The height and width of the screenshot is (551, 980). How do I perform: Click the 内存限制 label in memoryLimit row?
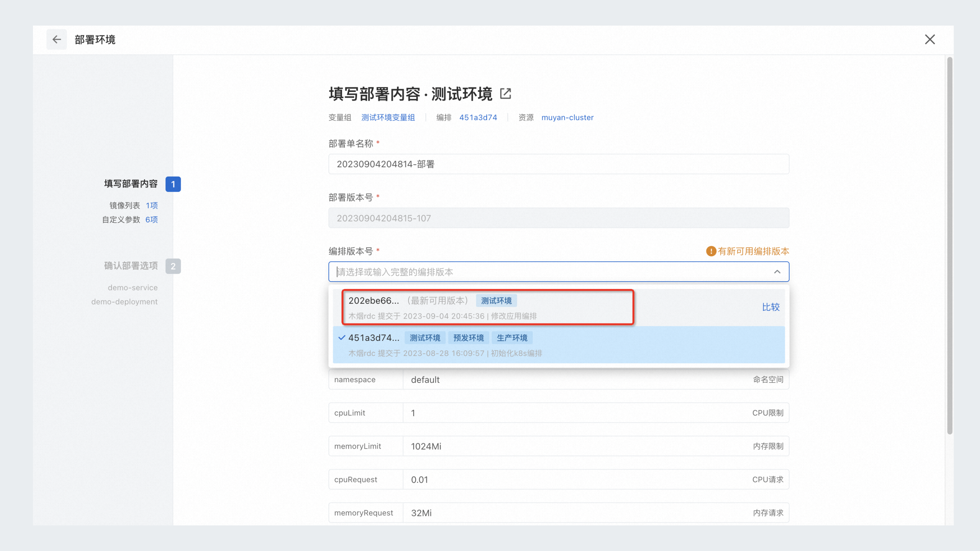coord(768,446)
